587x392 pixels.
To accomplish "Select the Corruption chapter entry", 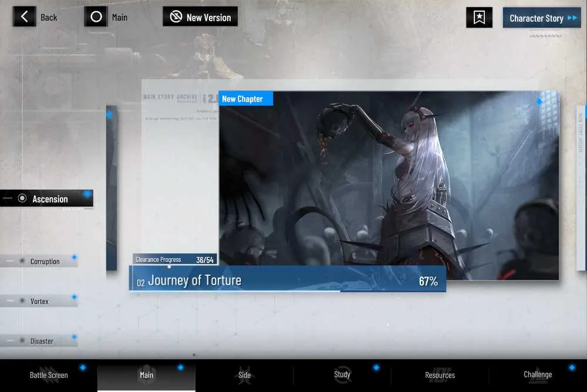I will [39, 261].
